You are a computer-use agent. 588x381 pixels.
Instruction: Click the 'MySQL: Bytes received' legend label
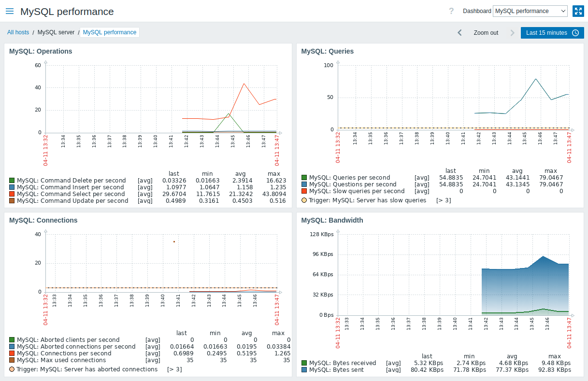(x=343, y=363)
